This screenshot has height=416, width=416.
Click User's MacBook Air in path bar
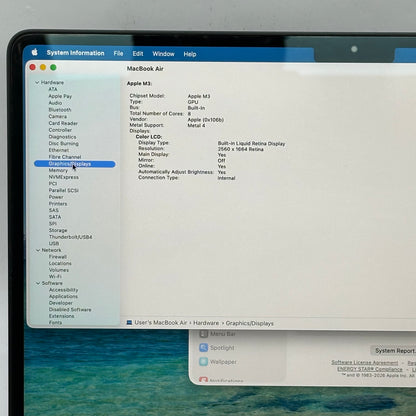pos(161,323)
